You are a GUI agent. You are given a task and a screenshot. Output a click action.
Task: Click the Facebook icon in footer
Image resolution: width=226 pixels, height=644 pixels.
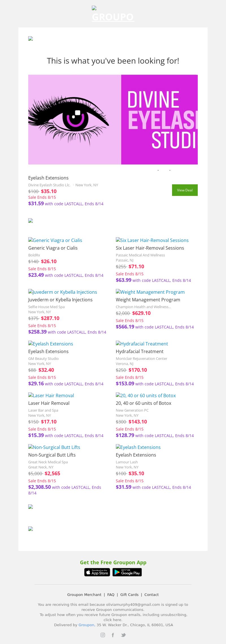[x=113, y=635]
